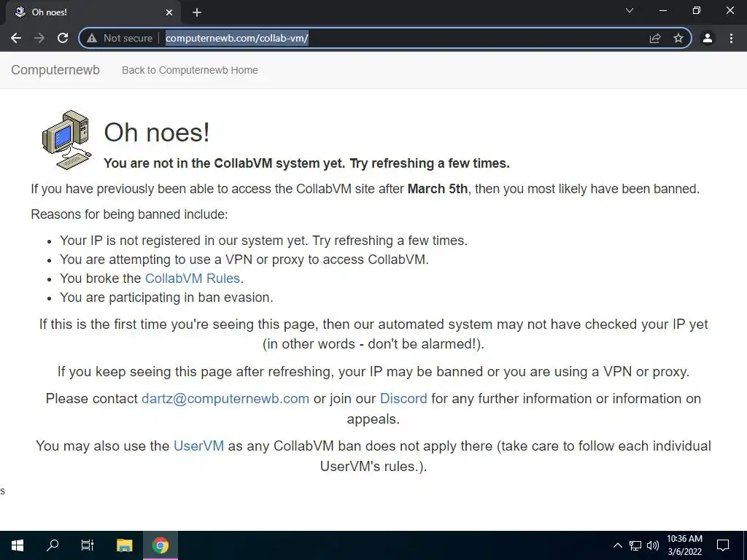Open a new tab with plus button
Viewport: 747px width, 560px height.
click(197, 12)
